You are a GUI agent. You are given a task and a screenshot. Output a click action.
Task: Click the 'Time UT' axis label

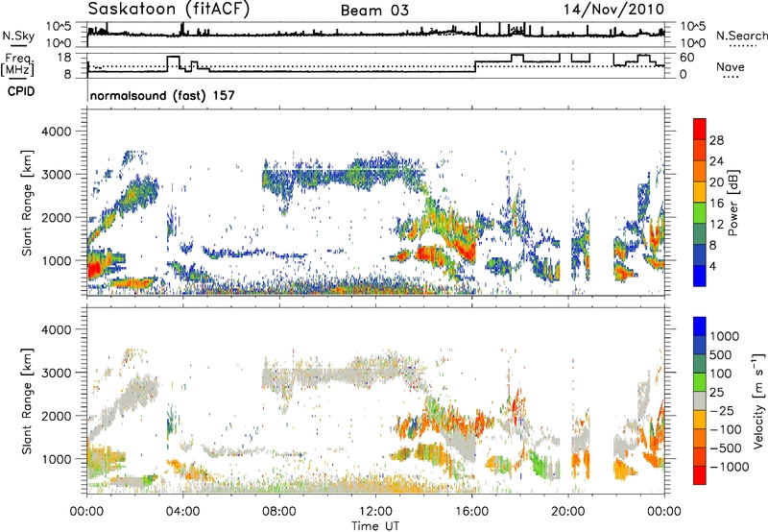point(375,525)
